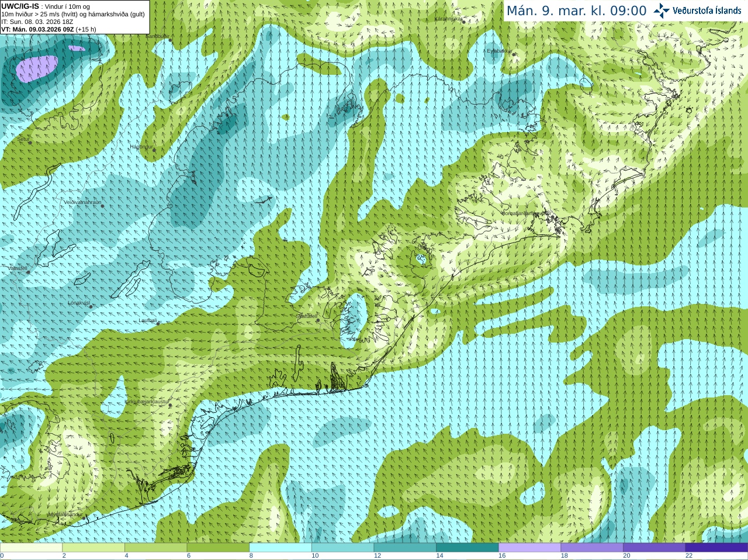Click the large purple high-wind patch on the map

tap(37, 68)
